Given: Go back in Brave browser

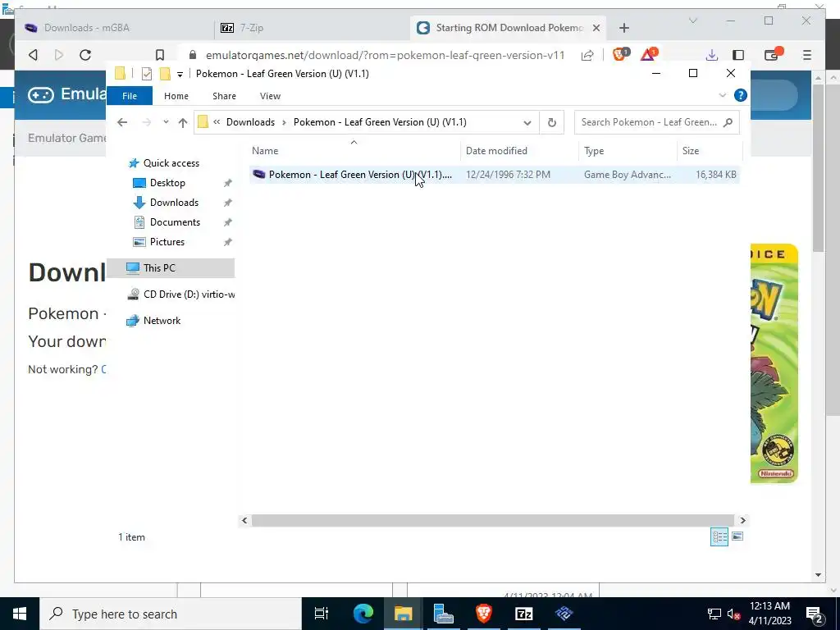Looking at the screenshot, I should [33, 55].
